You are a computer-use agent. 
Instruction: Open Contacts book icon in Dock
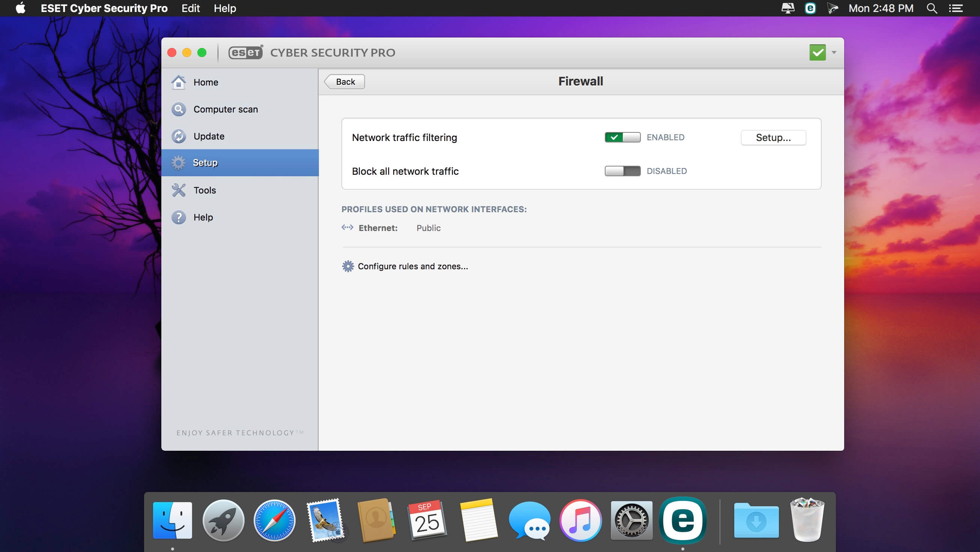(x=376, y=520)
